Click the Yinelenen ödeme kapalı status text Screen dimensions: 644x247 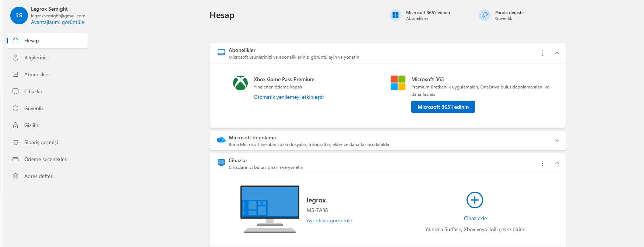point(278,87)
